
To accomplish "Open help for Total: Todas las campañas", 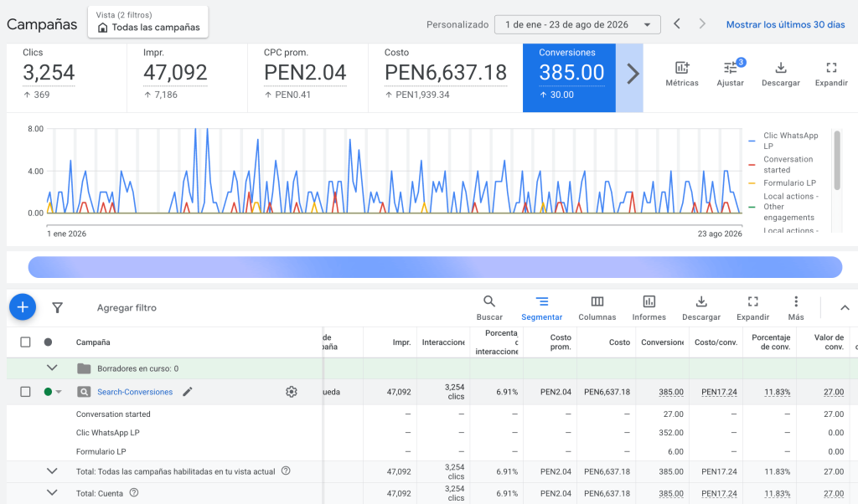I will (286, 471).
